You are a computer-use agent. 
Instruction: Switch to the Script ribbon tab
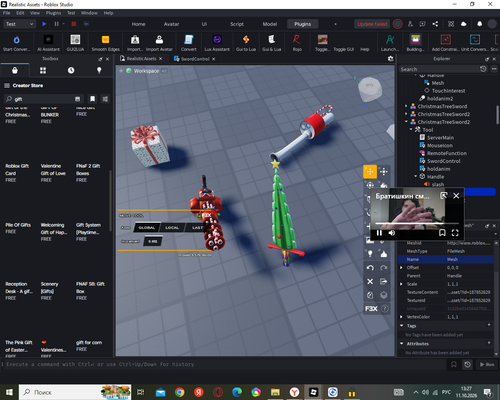point(237,24)
